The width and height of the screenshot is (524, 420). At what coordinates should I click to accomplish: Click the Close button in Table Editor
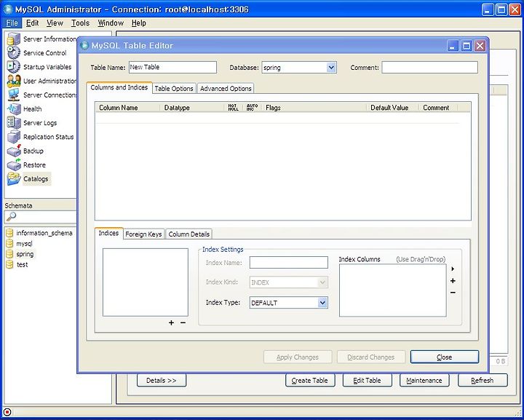coord(445,357)
